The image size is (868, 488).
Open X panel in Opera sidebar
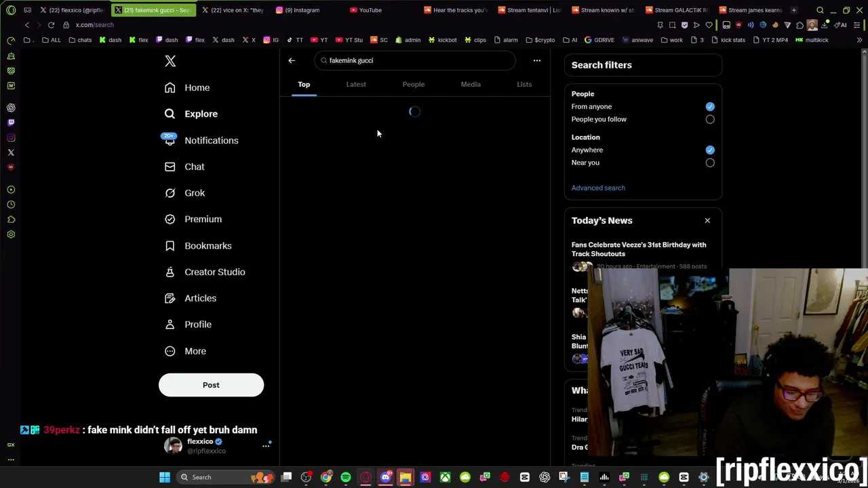(11, 152)
